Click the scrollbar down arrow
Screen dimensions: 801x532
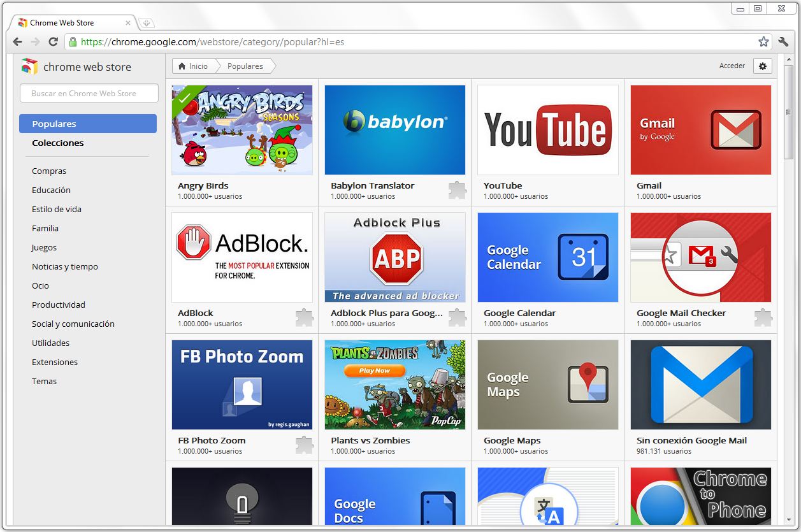(789, 521)
